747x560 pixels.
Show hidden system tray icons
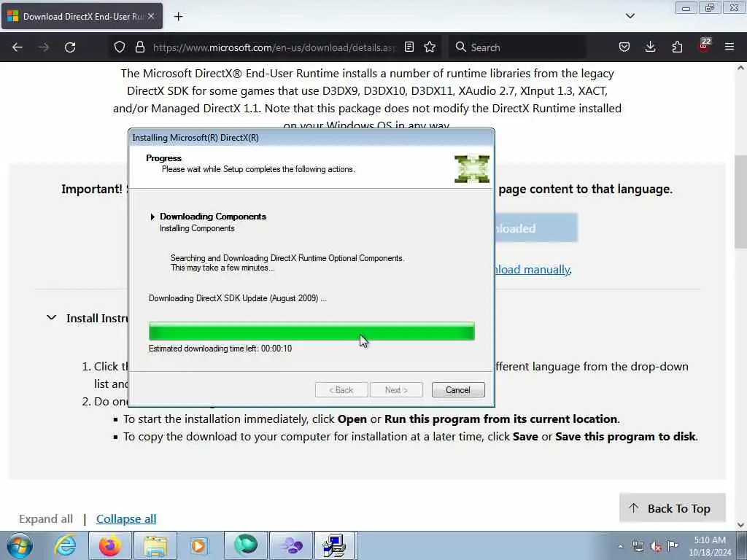point(620,546)
